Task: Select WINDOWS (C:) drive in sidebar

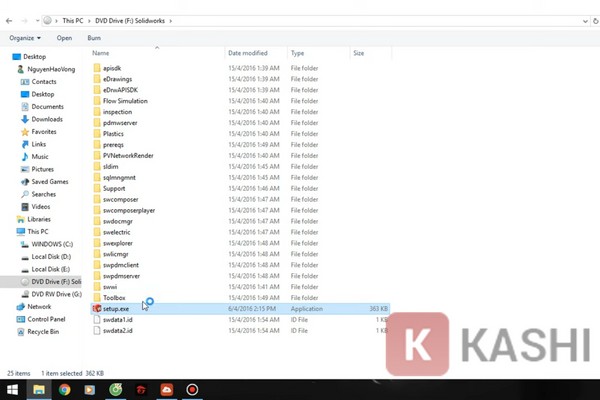Action: pyautogui.click(x=52, y=244)
